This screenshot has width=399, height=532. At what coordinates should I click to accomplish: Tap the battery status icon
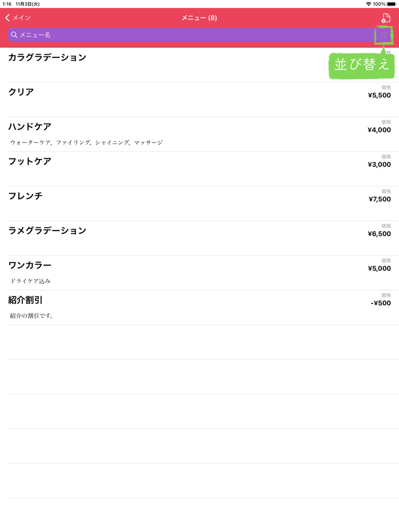(392, 4)
